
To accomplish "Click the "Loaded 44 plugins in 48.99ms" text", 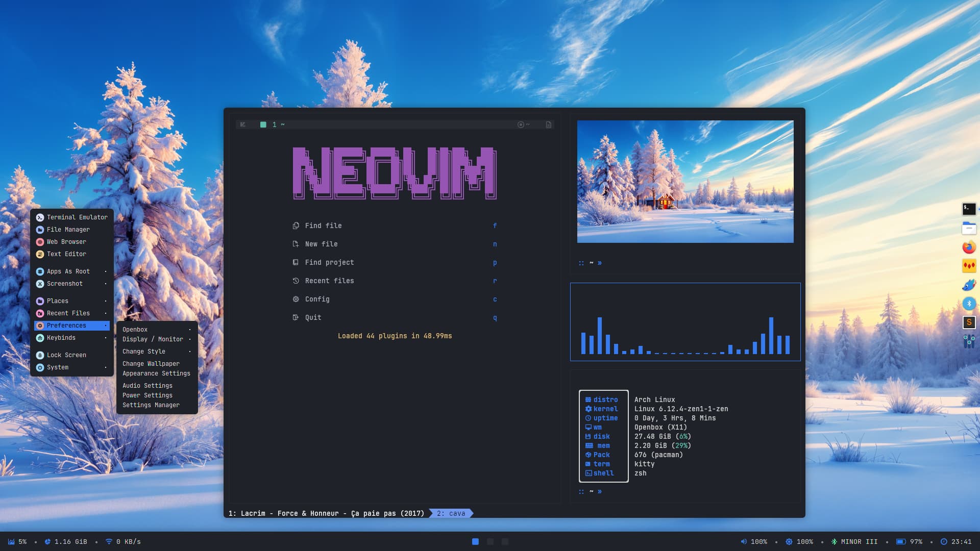I will click(395, 336).
